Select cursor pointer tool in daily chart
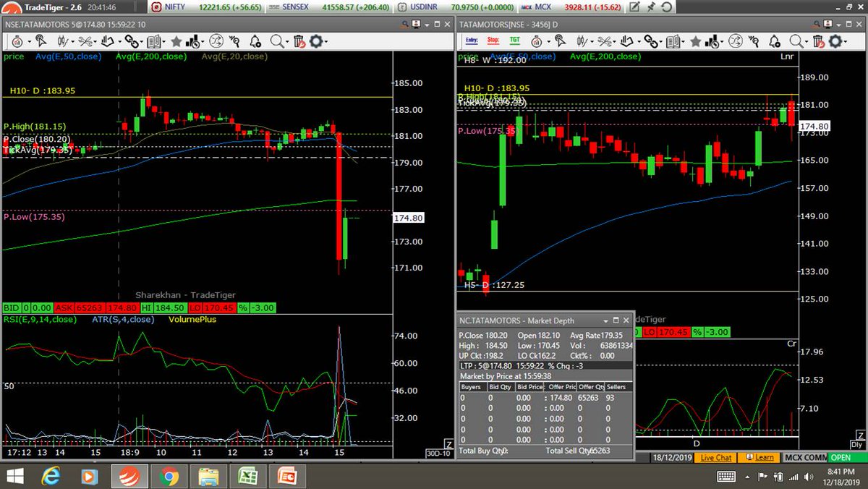Screen dimensions: 868x489 coord(561,41)
